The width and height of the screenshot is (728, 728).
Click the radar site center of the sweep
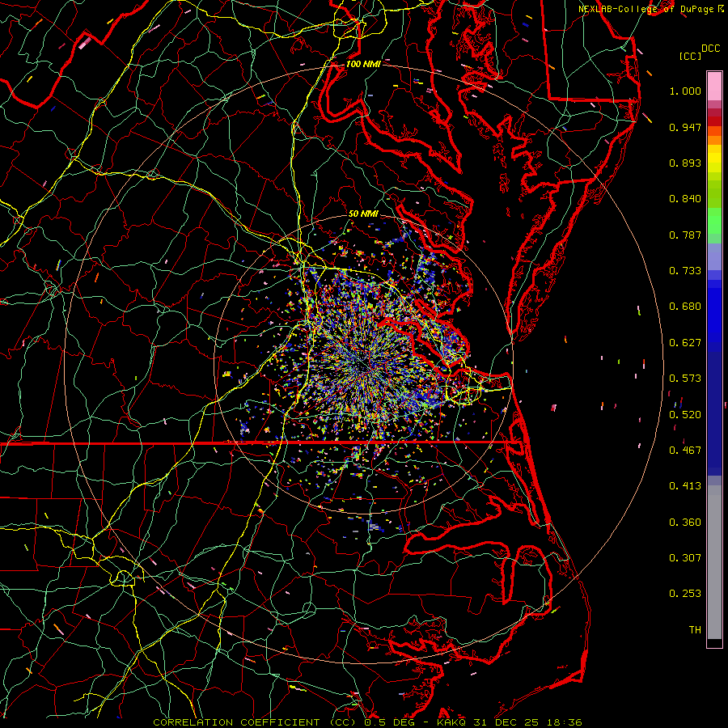tap(363, 364)
